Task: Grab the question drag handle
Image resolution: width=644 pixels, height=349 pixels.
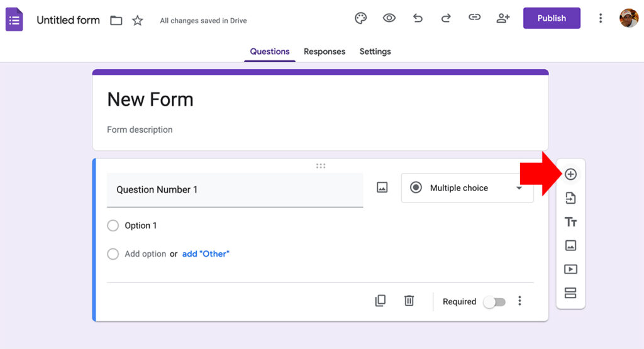Action: tap(321, 166)
